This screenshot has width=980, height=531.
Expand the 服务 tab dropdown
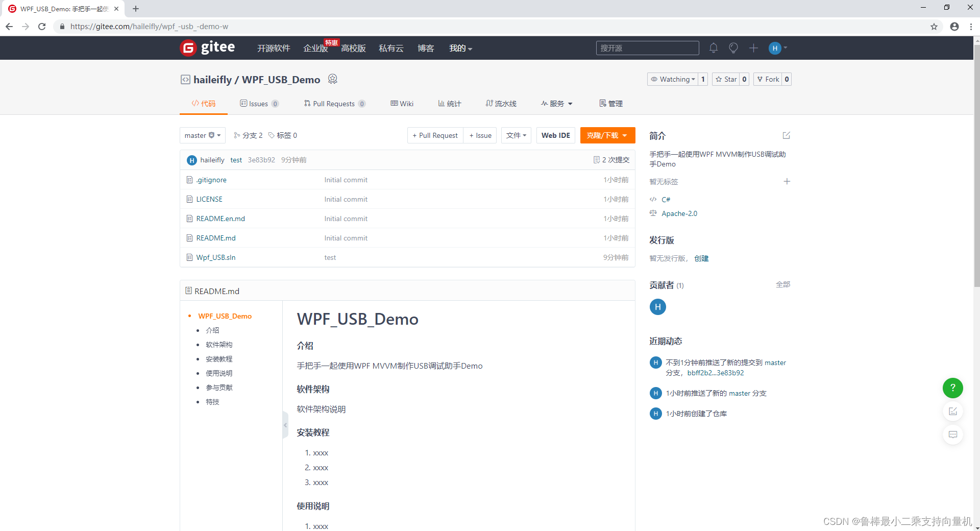tap(557, 104)
